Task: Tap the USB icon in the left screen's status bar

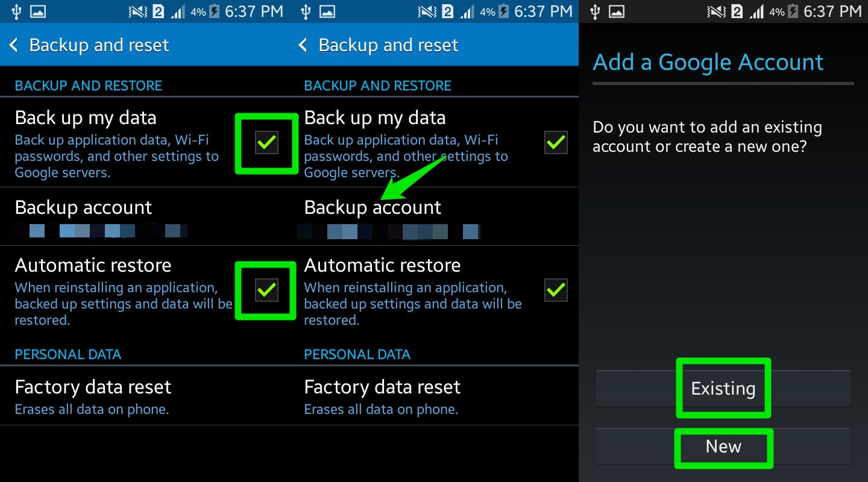Action: [16, 11]
